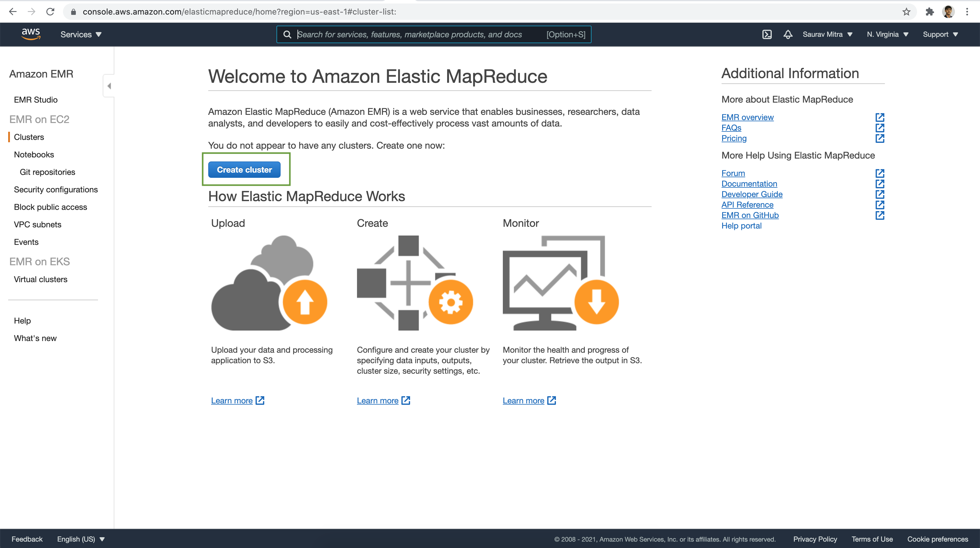
Task: Open the N. Virginia region selector
Action: click(888, 35)
